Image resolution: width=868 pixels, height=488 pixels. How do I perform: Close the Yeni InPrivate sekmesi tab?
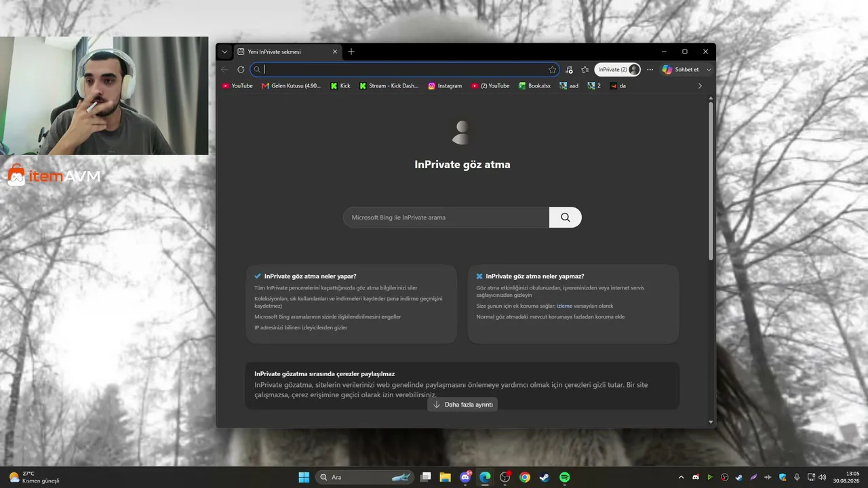click(x=334, y=52)
